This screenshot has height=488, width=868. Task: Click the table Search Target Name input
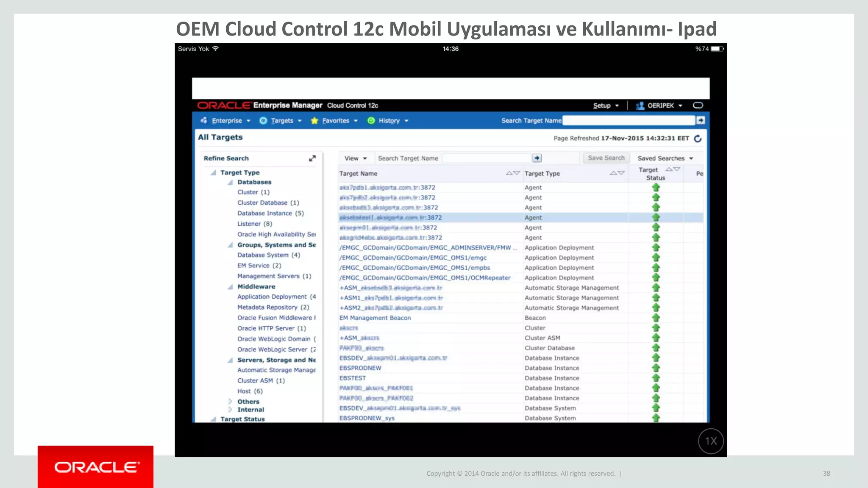click(x=487, y=158)
